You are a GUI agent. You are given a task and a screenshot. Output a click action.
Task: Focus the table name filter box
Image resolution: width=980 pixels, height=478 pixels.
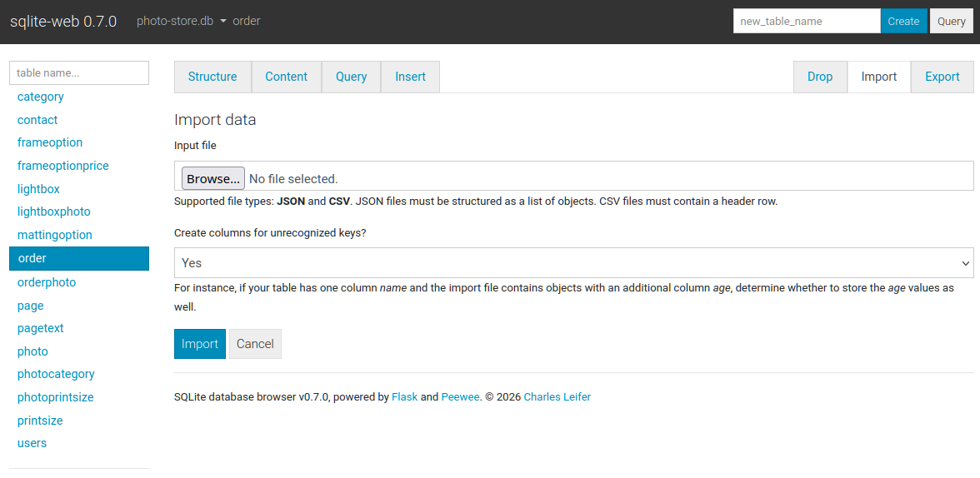79,72
